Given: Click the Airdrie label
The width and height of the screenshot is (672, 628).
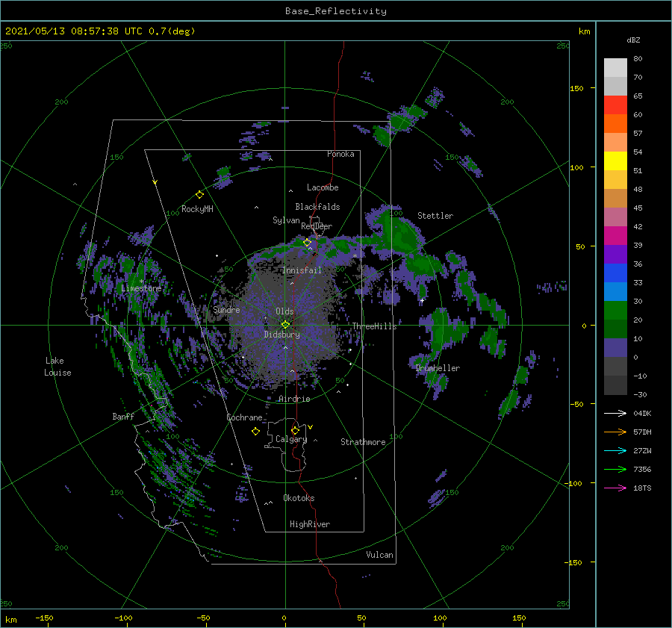Looking at the screenshot, I should [294, 399].
